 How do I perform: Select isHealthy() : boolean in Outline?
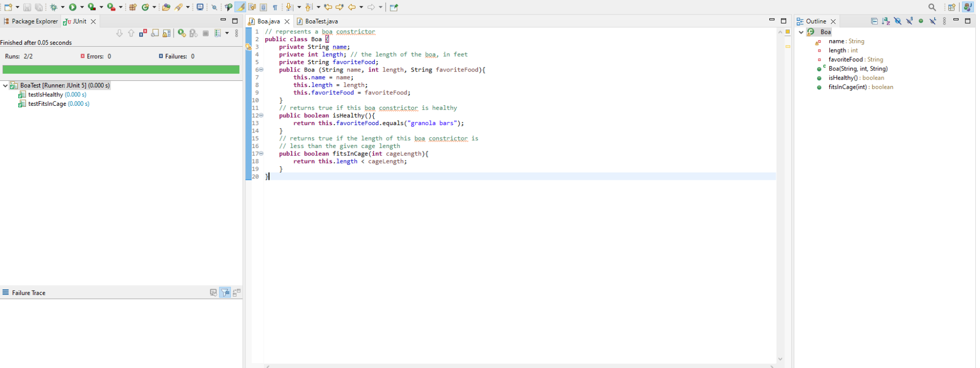click(x=850, y=78)
